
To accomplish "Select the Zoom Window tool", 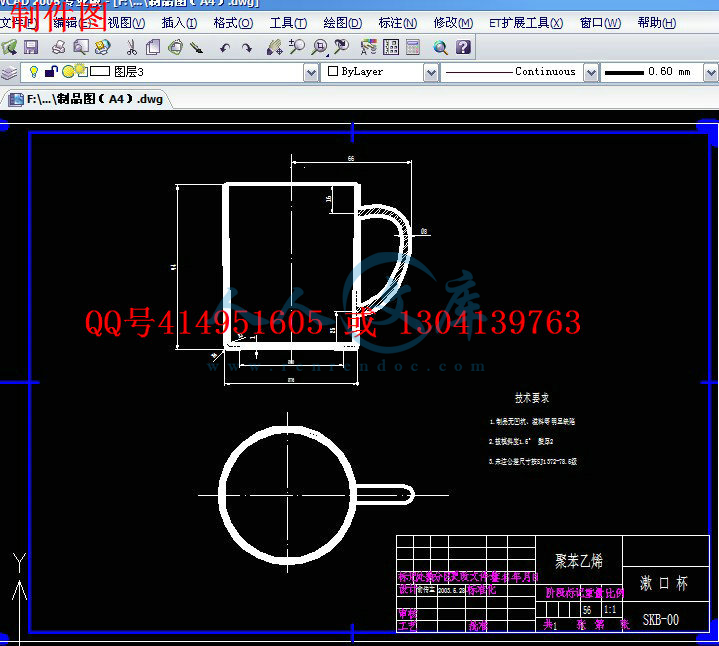I will click(320, 47).
